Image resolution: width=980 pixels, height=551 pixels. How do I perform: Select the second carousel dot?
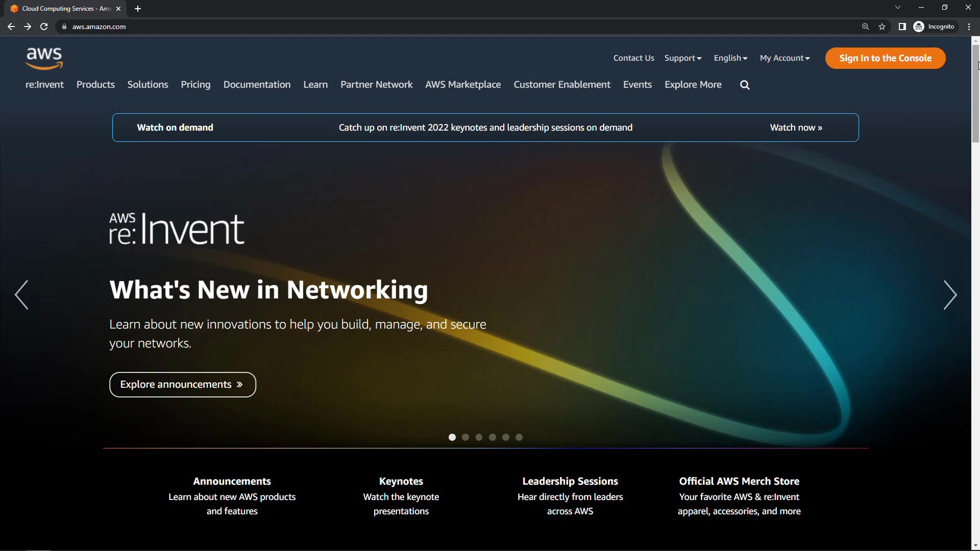click(465, 437)
